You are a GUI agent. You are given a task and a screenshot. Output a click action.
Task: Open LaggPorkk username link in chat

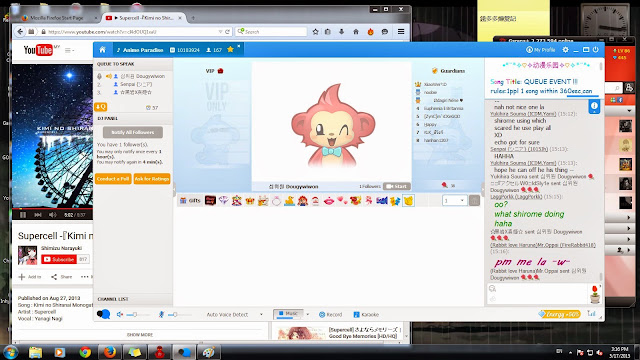[516, 196]
